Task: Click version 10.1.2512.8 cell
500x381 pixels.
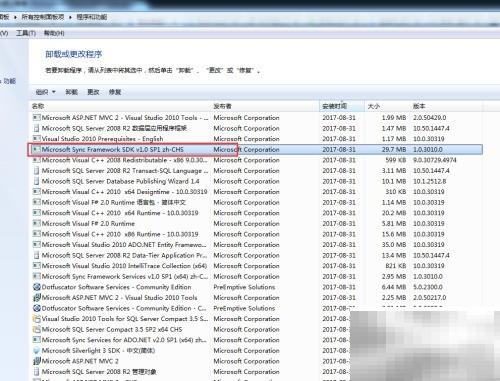Action: click(x=430, y=181)
